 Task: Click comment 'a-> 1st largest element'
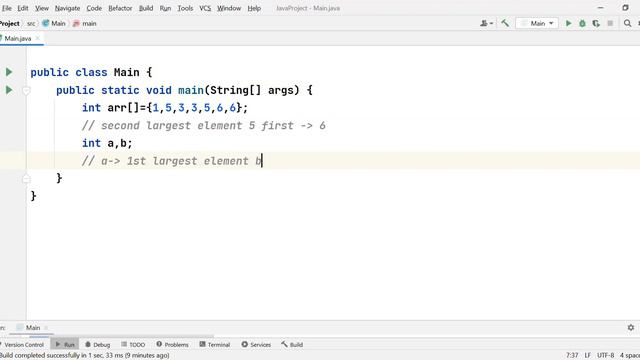click(175, 161)
